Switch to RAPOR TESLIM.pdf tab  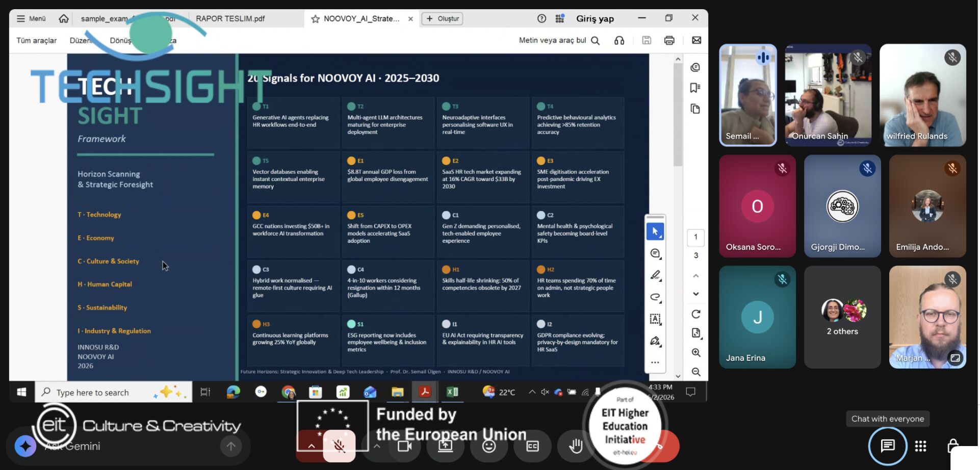tap(230, 18)
